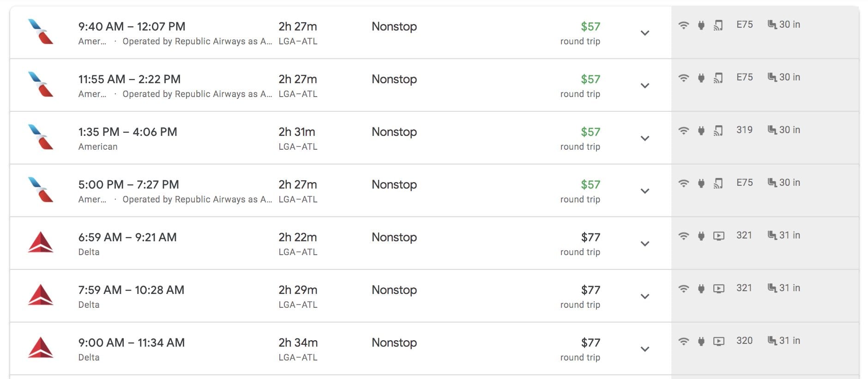This screenshot has width=868, height=379.
Task: Click power outlet icon on 11:55 AM flight
Action: 701,78
